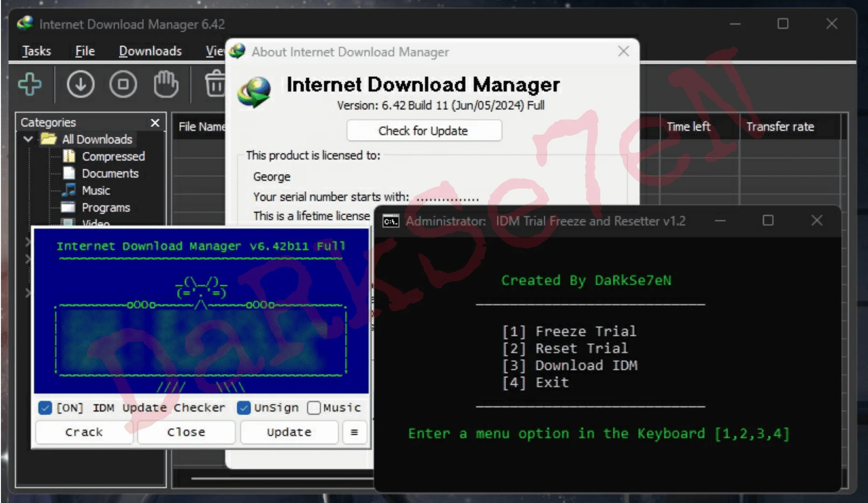This screenshot has height=503, width=868.
Task: Click the command prompt icon of Resetter window
Action: click(390, 221)
